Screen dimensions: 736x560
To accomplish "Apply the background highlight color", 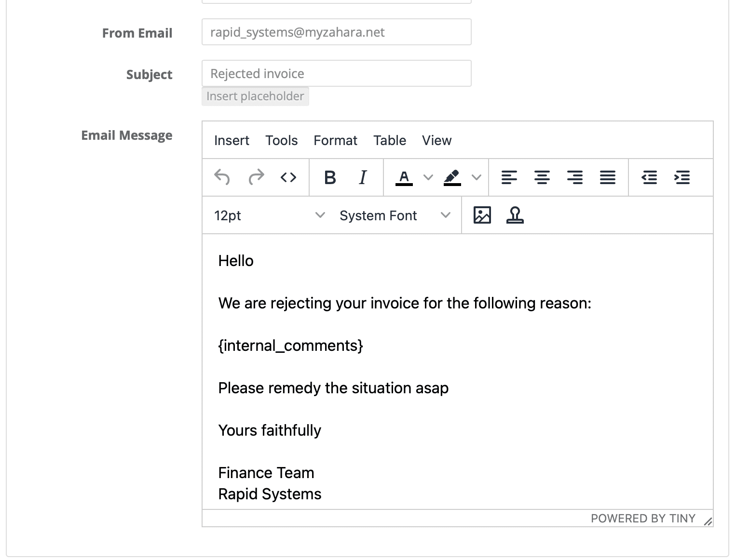I will [x=452, y=177].
